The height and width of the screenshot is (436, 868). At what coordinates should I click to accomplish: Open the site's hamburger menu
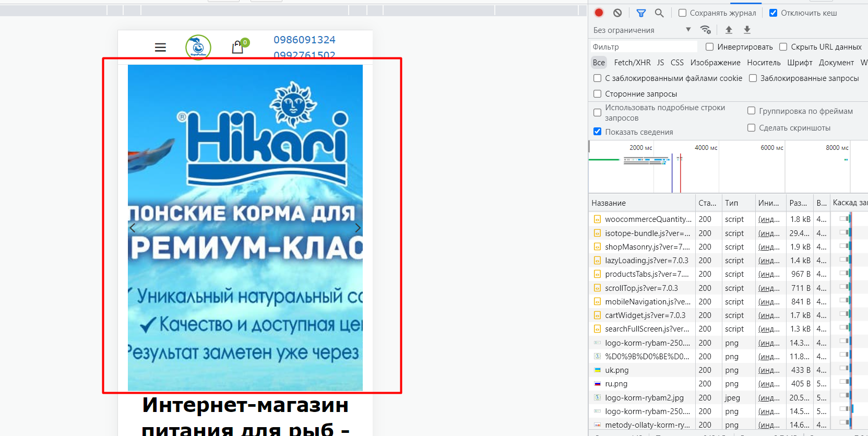[160, 48]
